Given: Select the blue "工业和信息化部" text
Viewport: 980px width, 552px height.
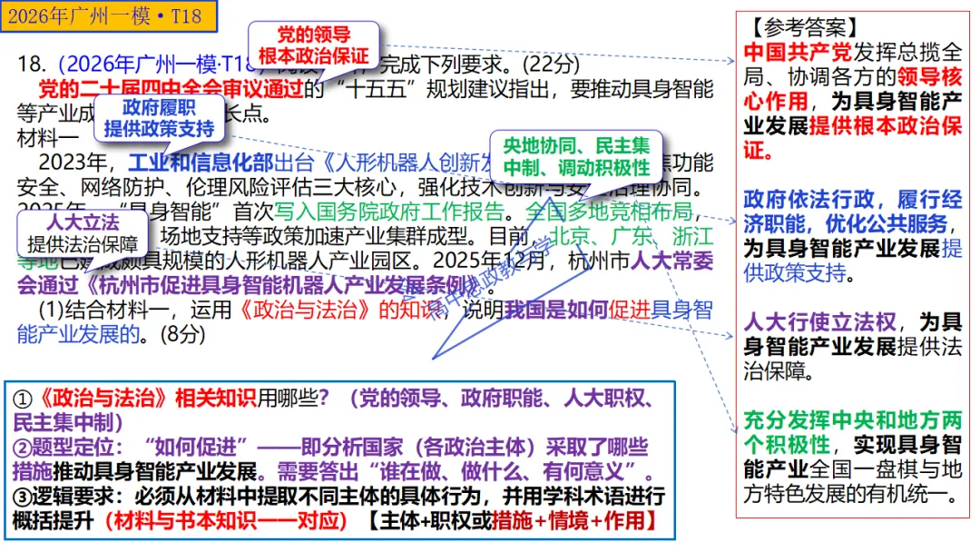Looking at the screenshot, I should click(x=201, y=163).
